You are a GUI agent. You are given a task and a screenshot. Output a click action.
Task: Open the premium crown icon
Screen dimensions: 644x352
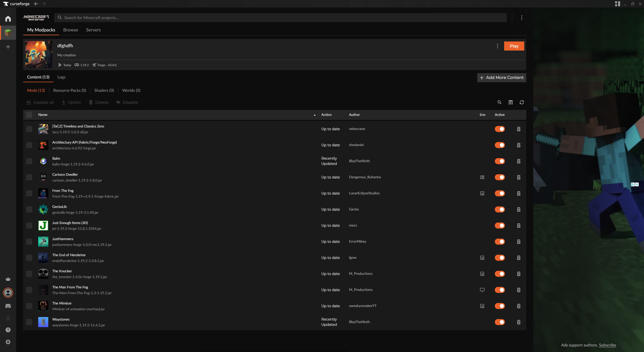tap(8, 279)
